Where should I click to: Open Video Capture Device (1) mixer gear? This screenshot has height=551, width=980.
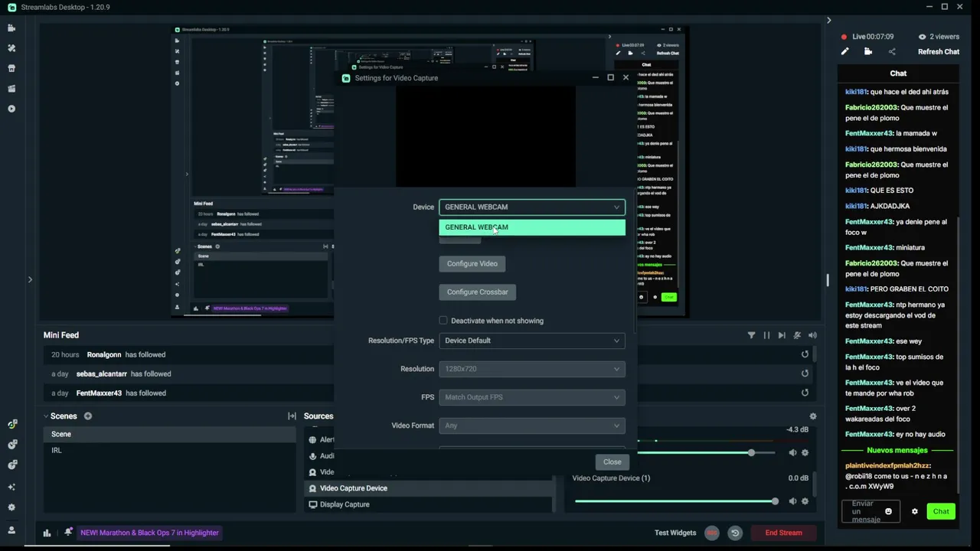tap(805, 501)
